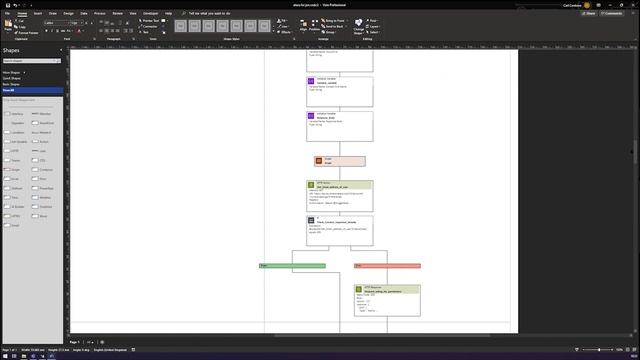Click the Position icon
The width and height of the screenshot is (640, 360).
pos(314,25)
